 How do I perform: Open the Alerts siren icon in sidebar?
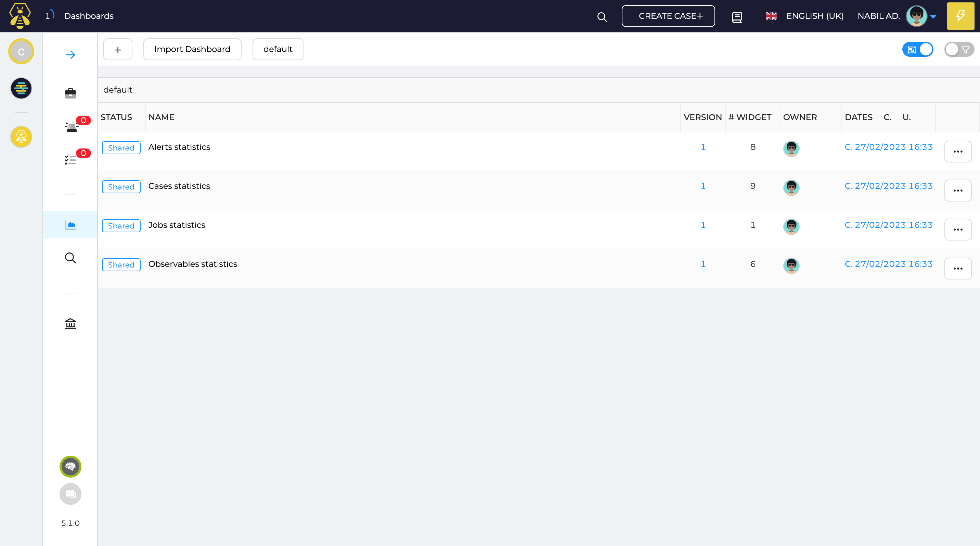coord(71,127)
